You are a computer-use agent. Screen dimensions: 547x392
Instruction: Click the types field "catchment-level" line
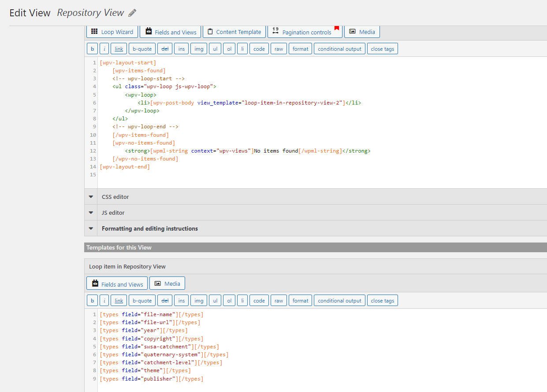click(161, 362)
